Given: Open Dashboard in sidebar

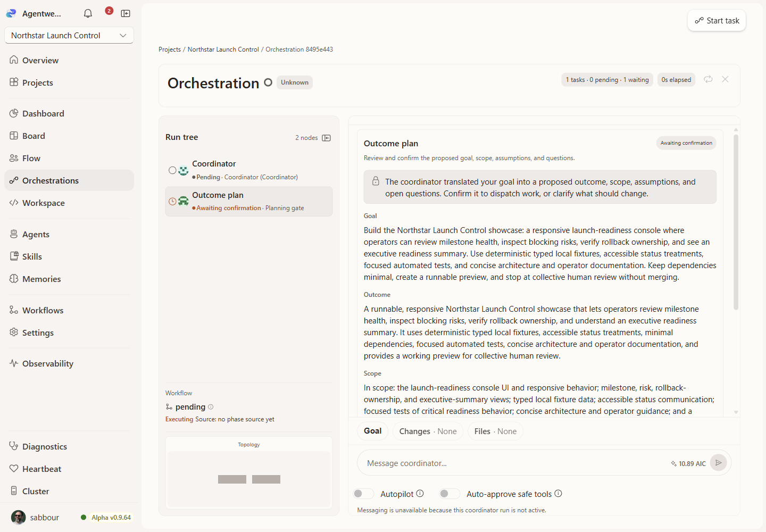Looking at the screenshot, I should 69,113.
